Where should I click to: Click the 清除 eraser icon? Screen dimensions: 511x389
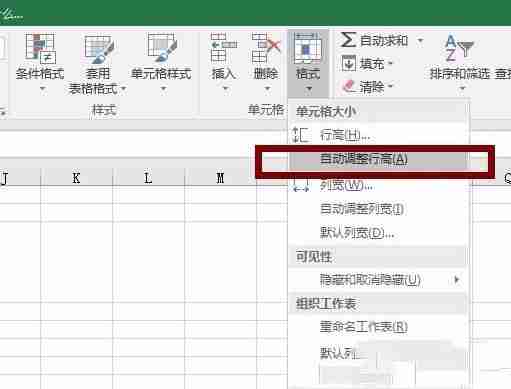click(349, 87)
